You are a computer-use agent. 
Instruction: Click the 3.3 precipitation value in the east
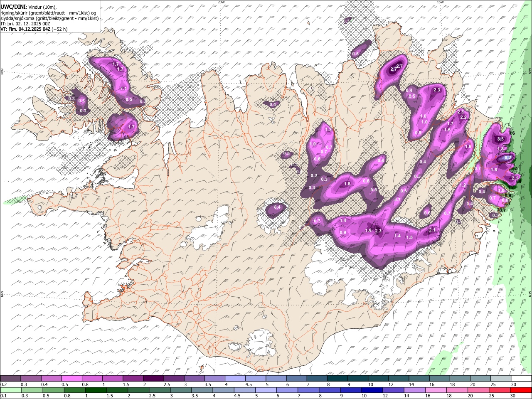(500, 139)
